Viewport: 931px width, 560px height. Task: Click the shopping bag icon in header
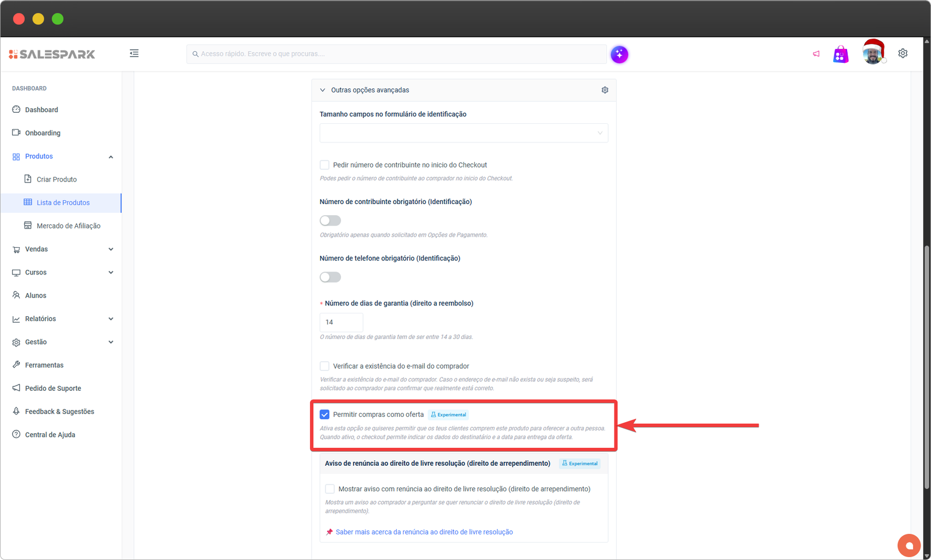point(840,55)
